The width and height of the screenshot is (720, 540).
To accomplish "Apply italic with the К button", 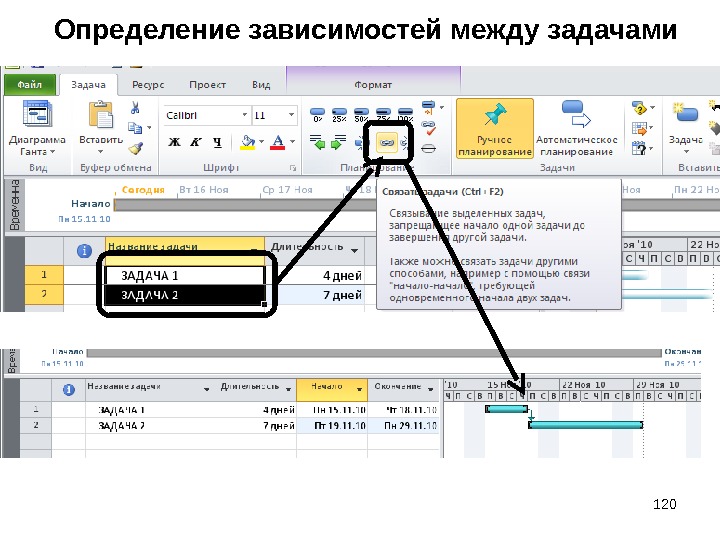I will pos(196,142).
